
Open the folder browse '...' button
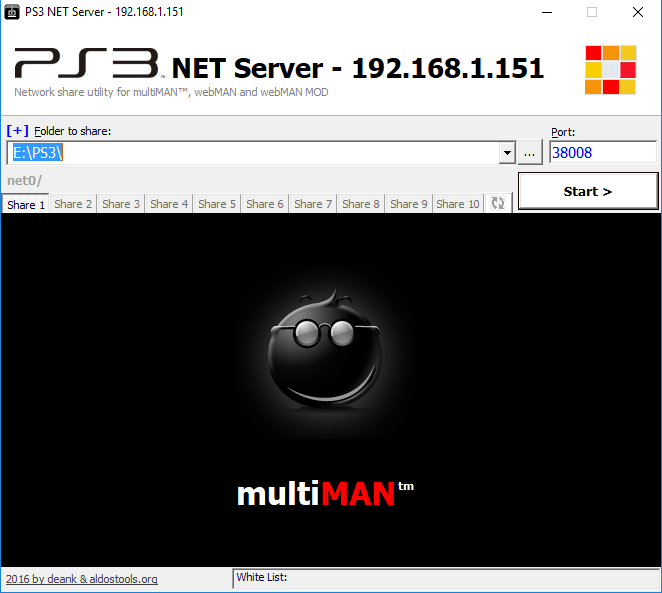[x=530, y=153]
